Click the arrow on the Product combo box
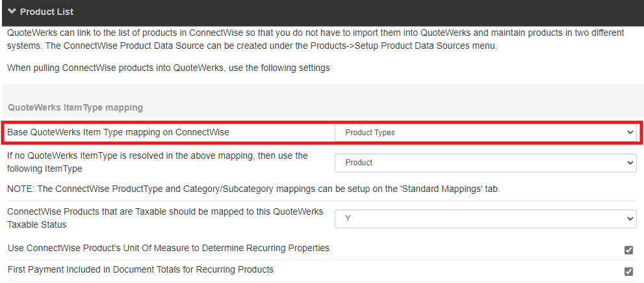The height and width of the screenshot is (283, 644). coord(629,163)
